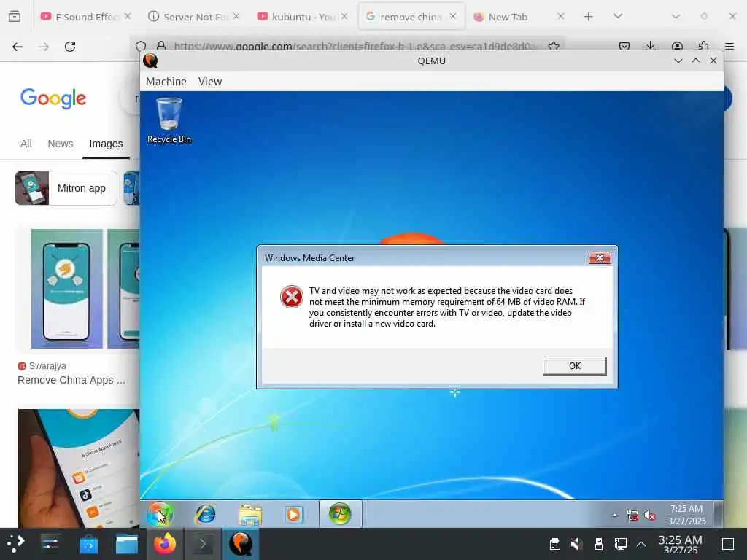747x560 pixels.
Task: Close the E Sound Effect tab
Action: pyautogui.click(x=128, y=16)
